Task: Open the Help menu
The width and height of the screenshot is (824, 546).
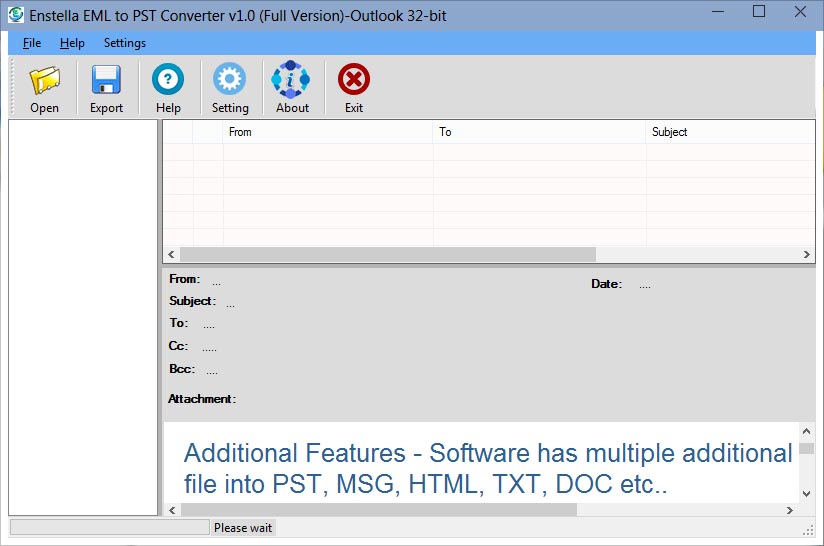Action: 72,43
